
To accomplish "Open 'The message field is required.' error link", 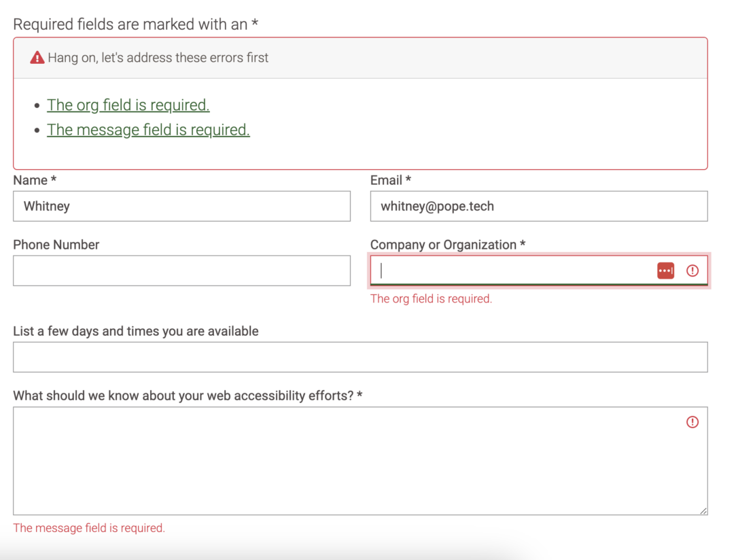I will (148, 129).
